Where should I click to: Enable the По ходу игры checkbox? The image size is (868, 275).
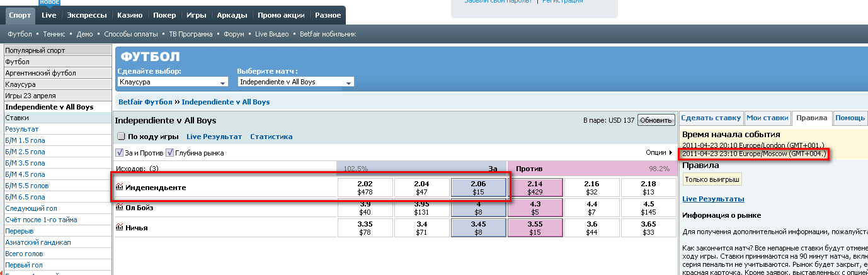pyautogui.click(x=121, y=137)
